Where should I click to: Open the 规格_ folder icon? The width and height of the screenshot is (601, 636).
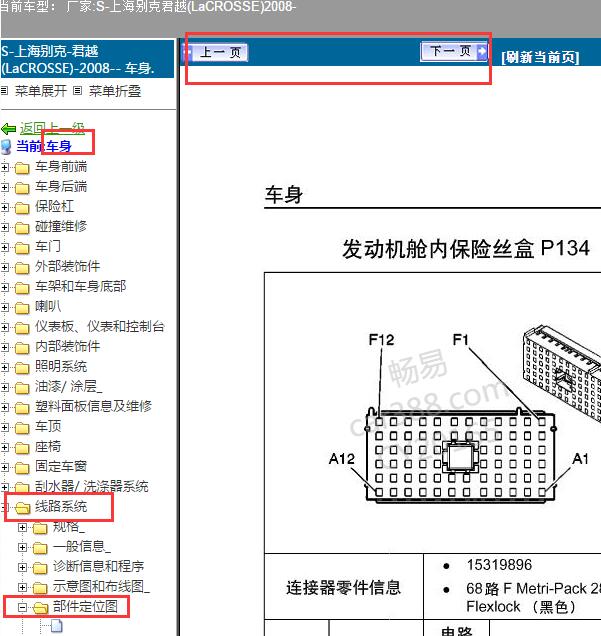tap(40, 528)
